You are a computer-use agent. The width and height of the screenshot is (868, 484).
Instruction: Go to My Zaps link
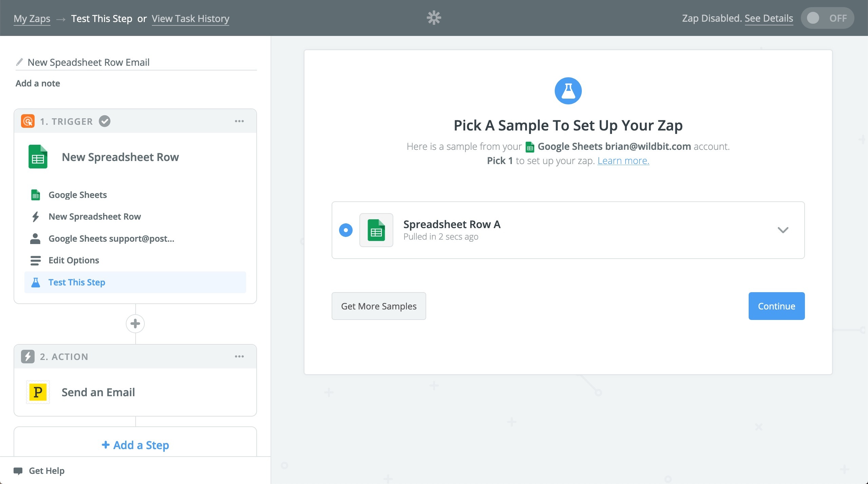pyautogui.click(x=32, y=19)
